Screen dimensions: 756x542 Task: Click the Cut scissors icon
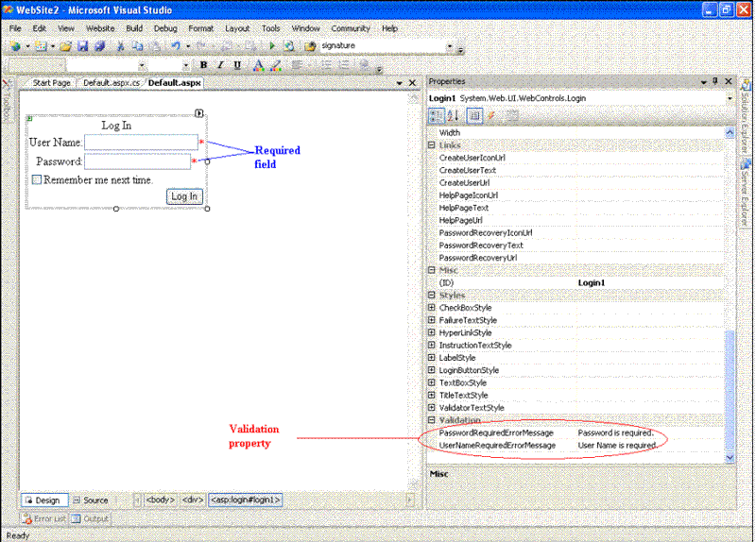tap(121, 45)
